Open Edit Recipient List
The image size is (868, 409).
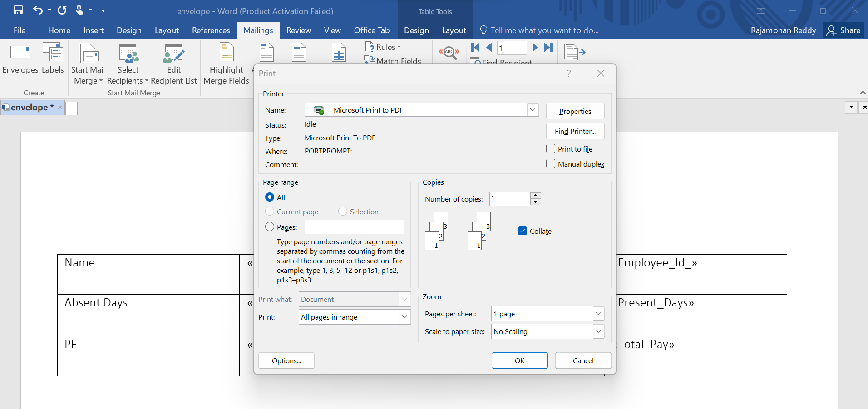(174, 64)
